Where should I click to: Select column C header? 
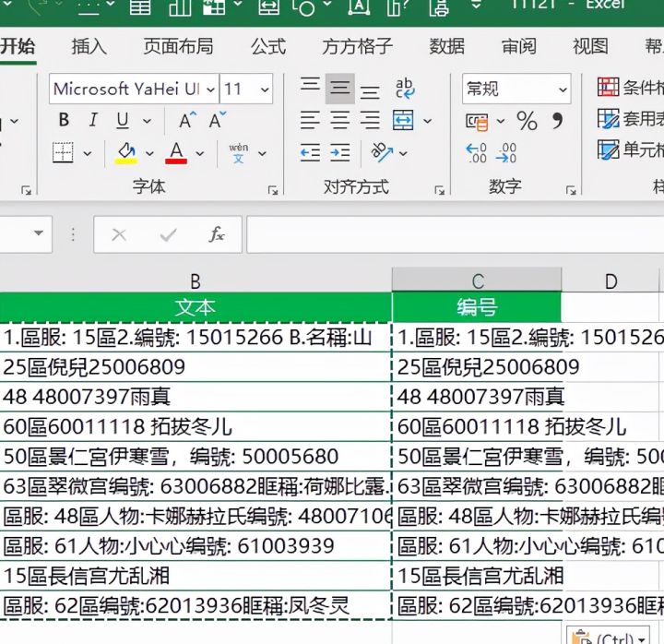click(x=478, y=280)
